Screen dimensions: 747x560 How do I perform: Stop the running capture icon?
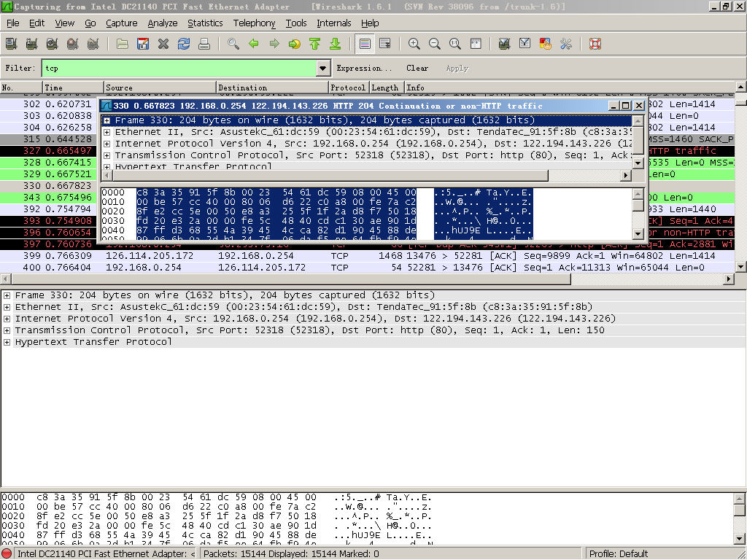(x=72, y=44)
